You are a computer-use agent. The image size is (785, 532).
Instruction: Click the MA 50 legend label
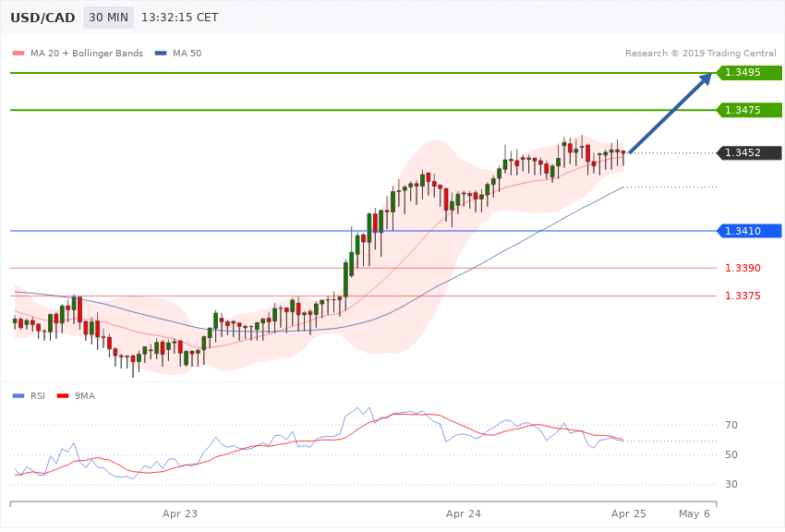[187, 53]
